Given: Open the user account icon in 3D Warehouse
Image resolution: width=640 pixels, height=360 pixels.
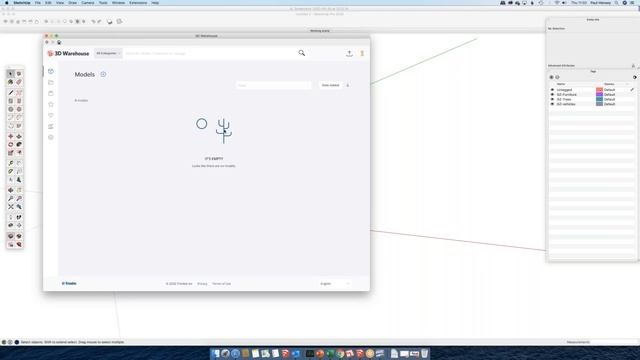Looking at the screenshot, I should tap(362, 53).
